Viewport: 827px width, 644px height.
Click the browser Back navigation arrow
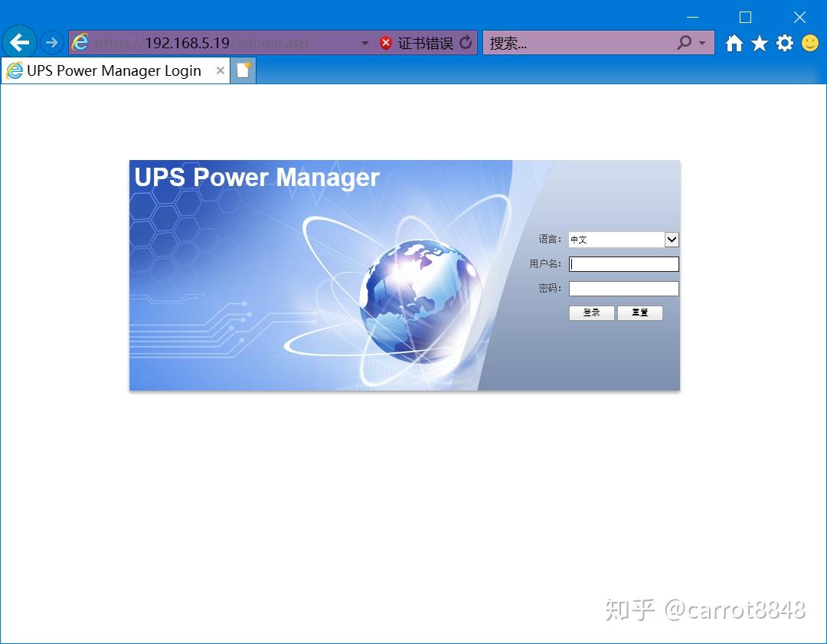coord(18,42)
